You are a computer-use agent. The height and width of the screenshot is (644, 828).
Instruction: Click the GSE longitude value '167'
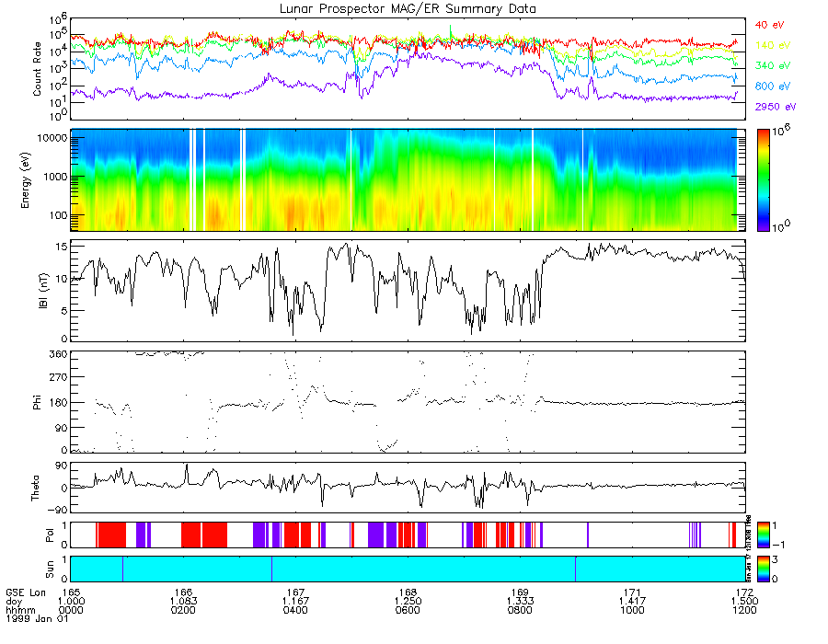tap(295, 592)
